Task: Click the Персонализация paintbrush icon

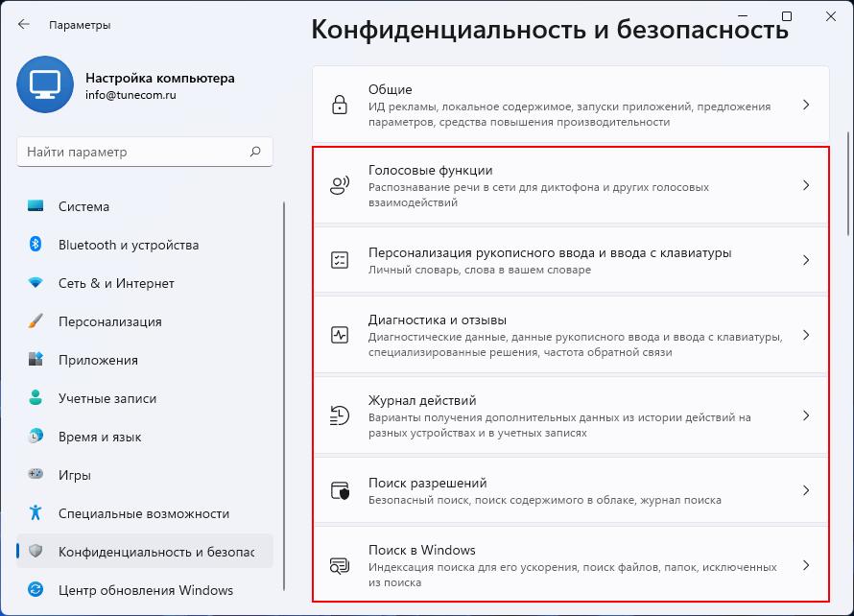Action: (36, 320)
